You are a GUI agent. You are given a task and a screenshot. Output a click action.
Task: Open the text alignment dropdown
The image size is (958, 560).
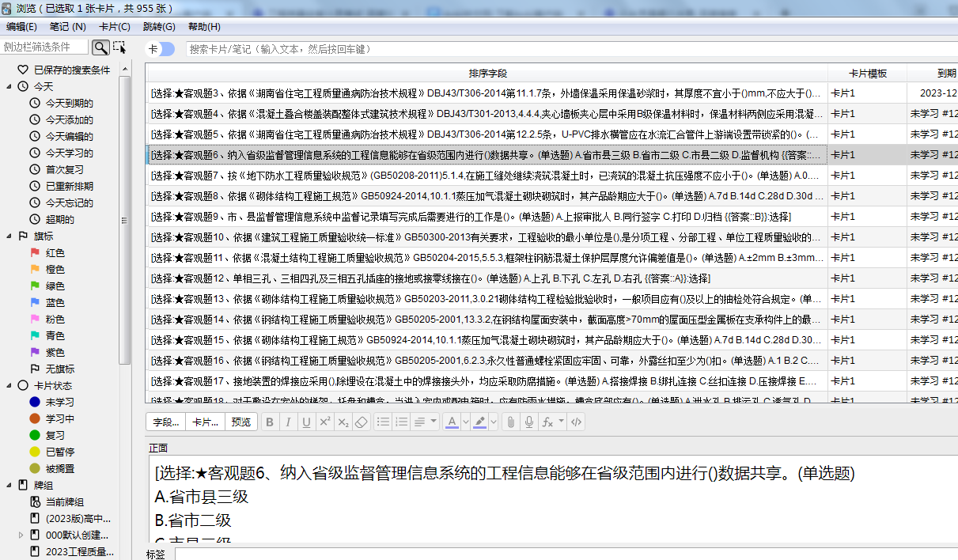(x=426, y=422)
